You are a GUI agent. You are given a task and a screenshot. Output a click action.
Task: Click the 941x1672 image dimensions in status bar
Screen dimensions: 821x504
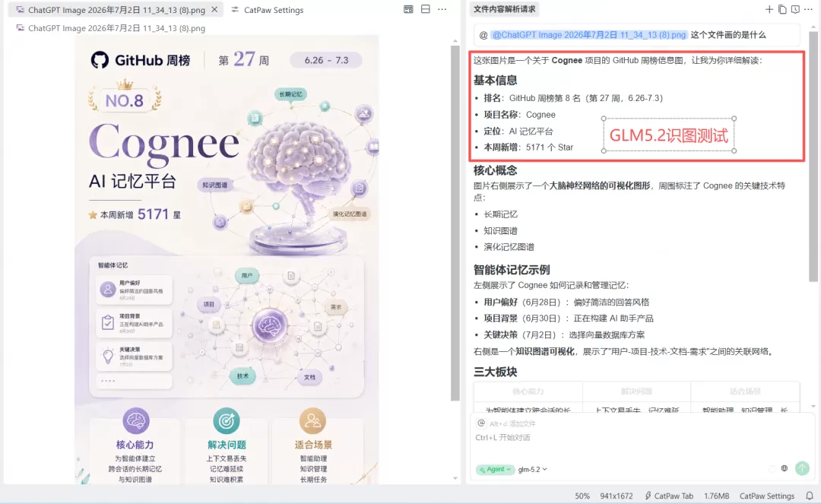point(617,496)
